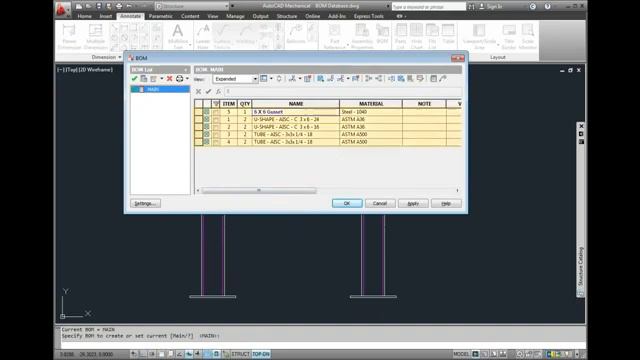Screen dimensions: 640x360
Task: Click the Apply button
Action: click(413, 203)
